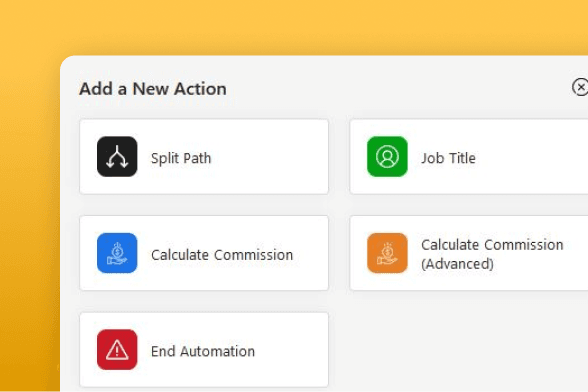Choose the orange Calculate Commission (Advanced) icon

(387, 253)
